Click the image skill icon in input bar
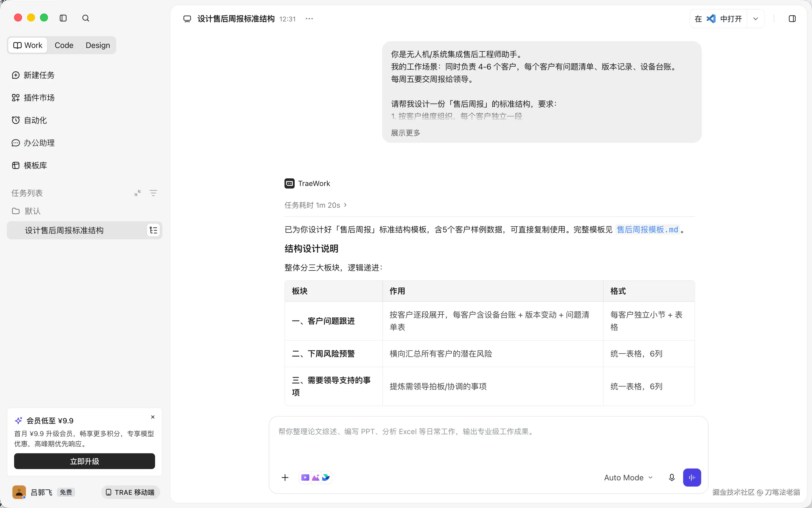 [x=315, y=478]
